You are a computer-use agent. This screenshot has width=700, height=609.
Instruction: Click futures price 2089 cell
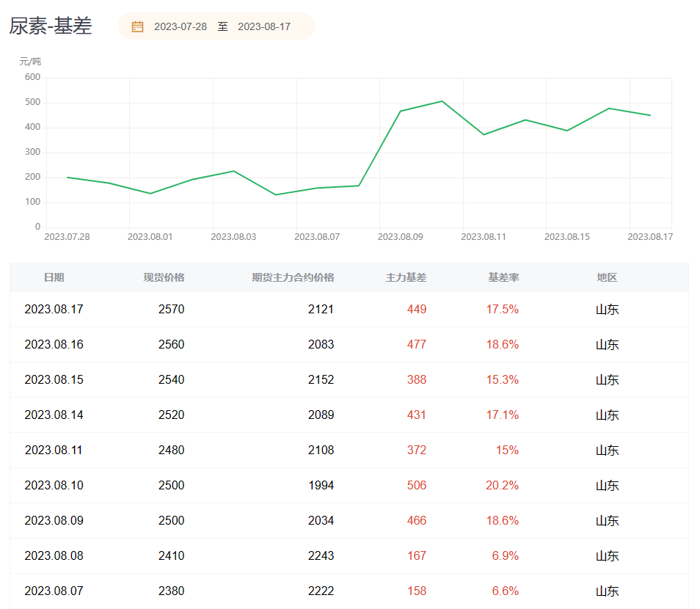click(x=321, y=415)
